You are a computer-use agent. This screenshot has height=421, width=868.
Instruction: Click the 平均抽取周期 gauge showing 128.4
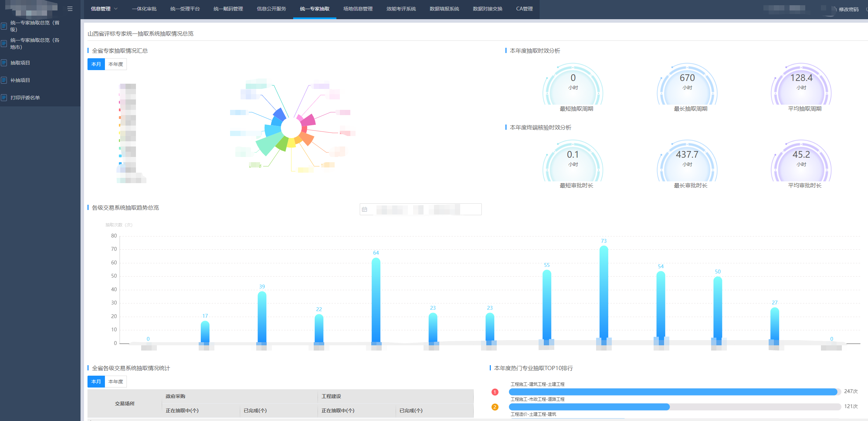click(801, 84)
